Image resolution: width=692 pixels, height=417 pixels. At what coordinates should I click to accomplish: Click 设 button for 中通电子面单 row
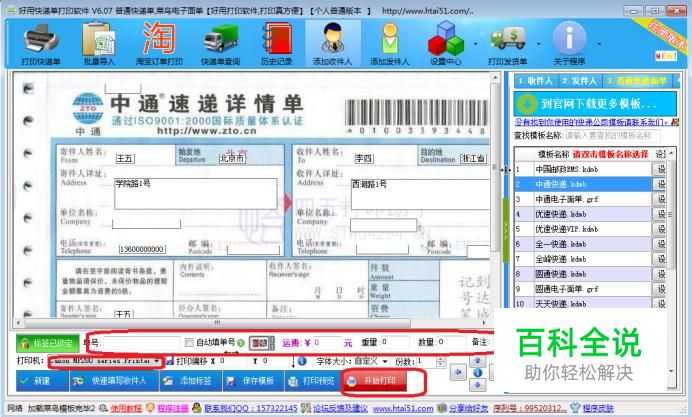pos(659,199)
